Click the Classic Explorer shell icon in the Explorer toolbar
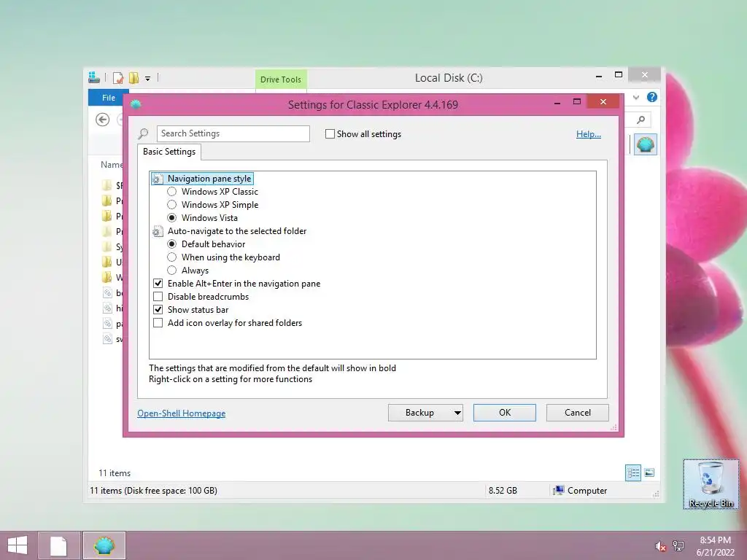747x560 pixels. tap(645, 144)
